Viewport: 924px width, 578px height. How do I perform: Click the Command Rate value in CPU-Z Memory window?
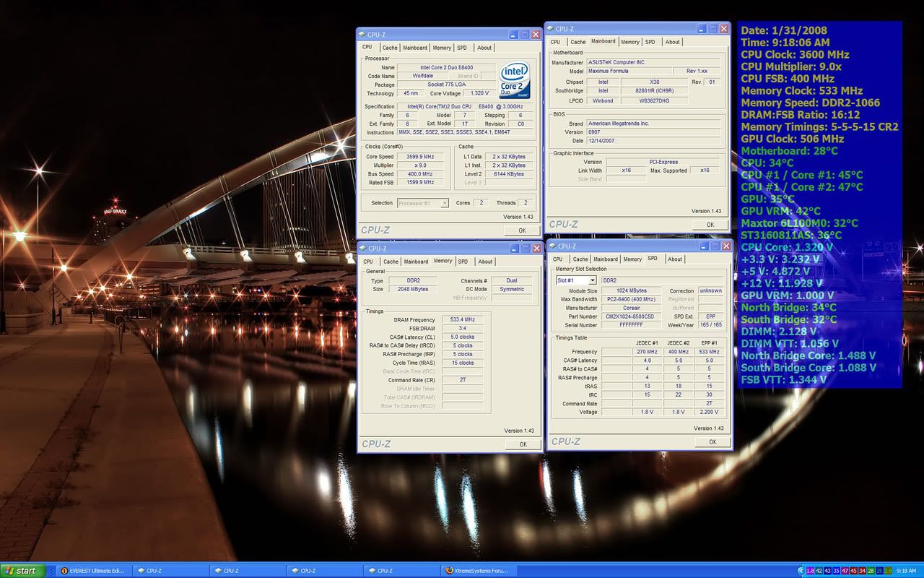tap(463, 380)
